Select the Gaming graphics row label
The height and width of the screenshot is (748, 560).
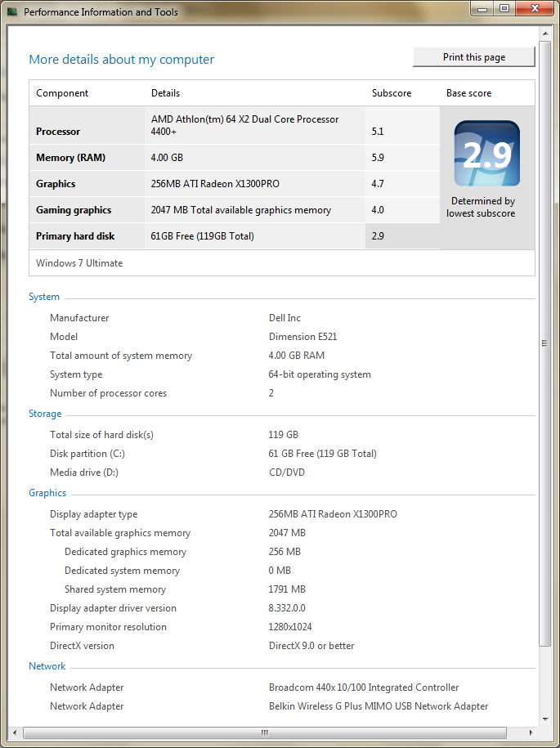pos(74,210)
